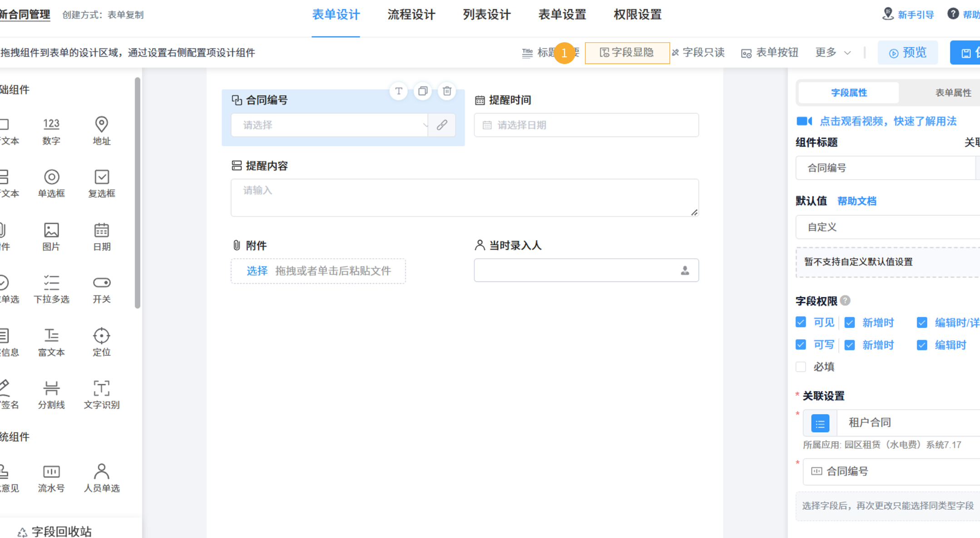The height and width of the screenshot is (538, 980).
Task: Click the 字段显隐 toolbar button
Action: 627,53
